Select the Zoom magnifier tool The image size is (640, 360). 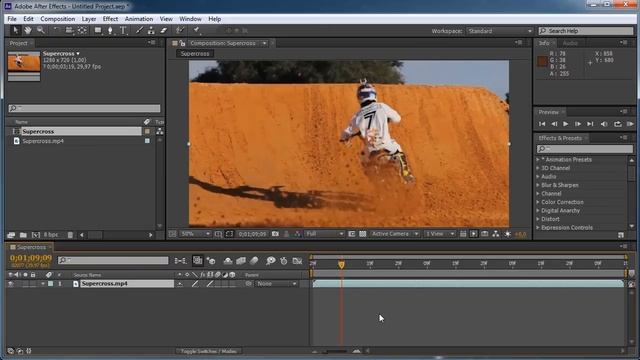pos(40,30)
